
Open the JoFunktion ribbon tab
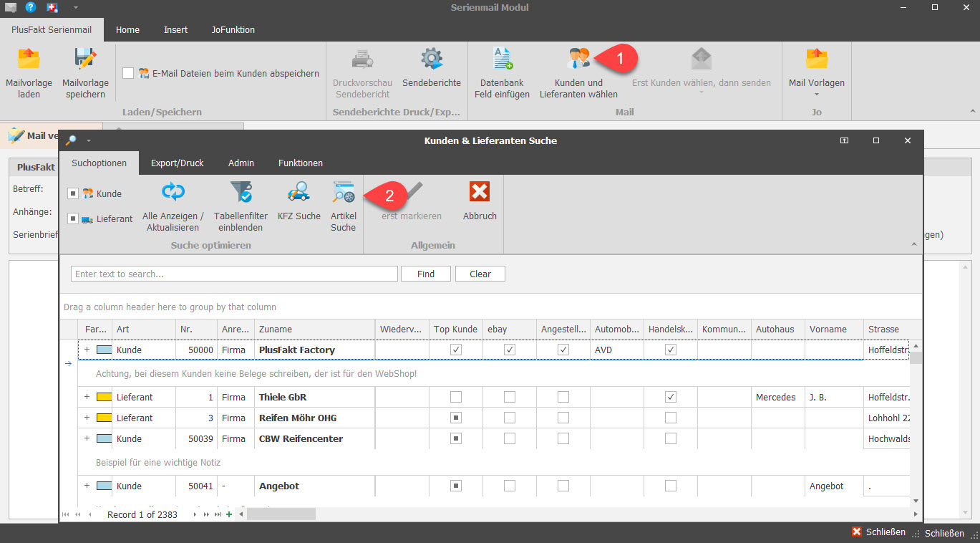pos(233,29)
